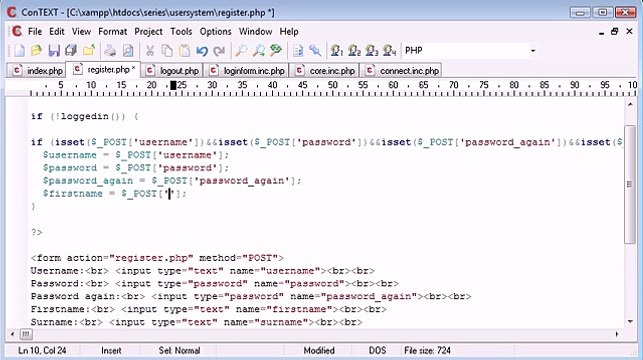Screen dimensions: 643x360
Task: Open the PHP highlighter dropdown
Action: point(533,51)
